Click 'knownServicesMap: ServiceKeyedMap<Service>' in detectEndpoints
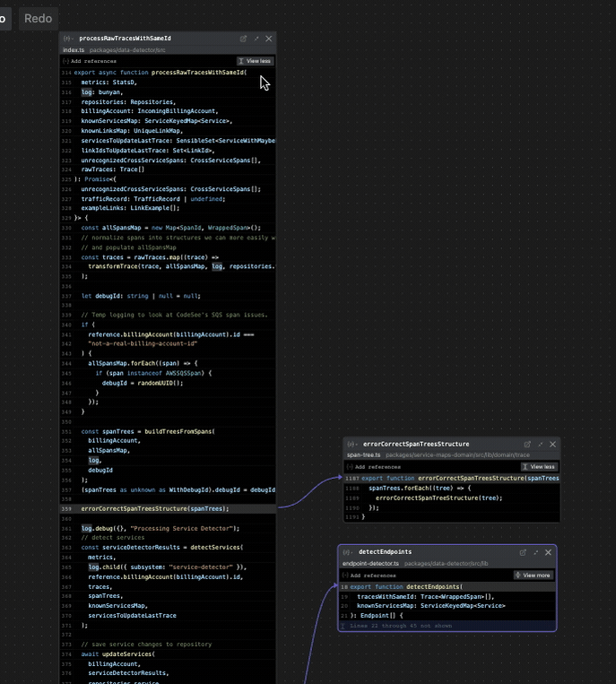 [447, 606]
